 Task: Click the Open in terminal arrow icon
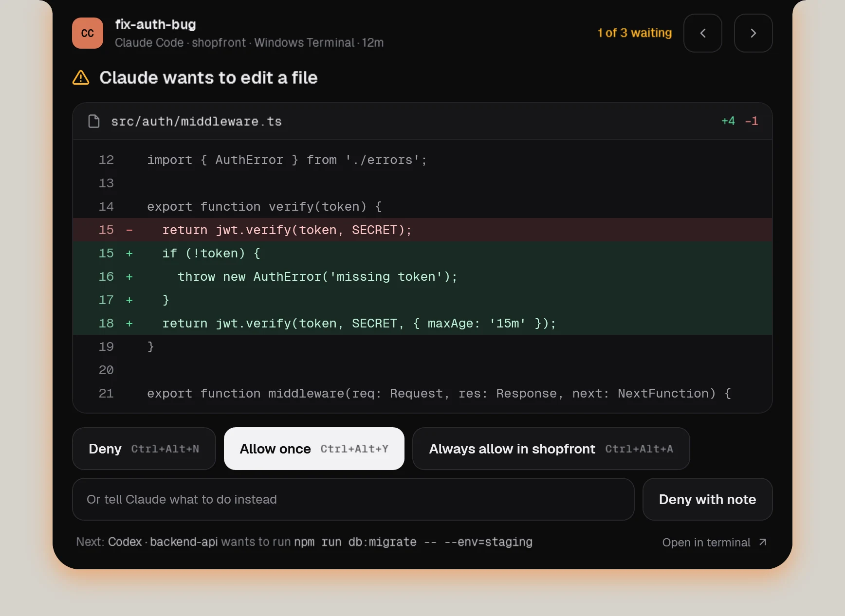(x=763, y=542)
